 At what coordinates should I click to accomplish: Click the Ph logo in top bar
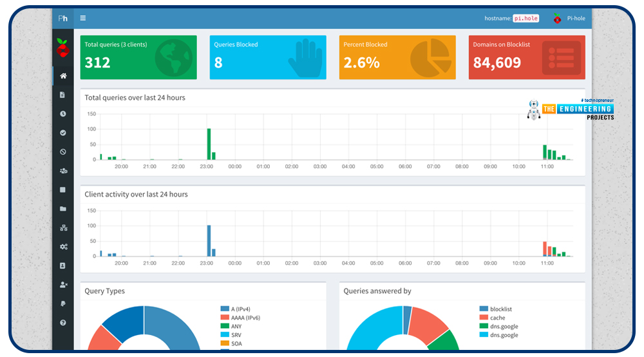point(63,18)
